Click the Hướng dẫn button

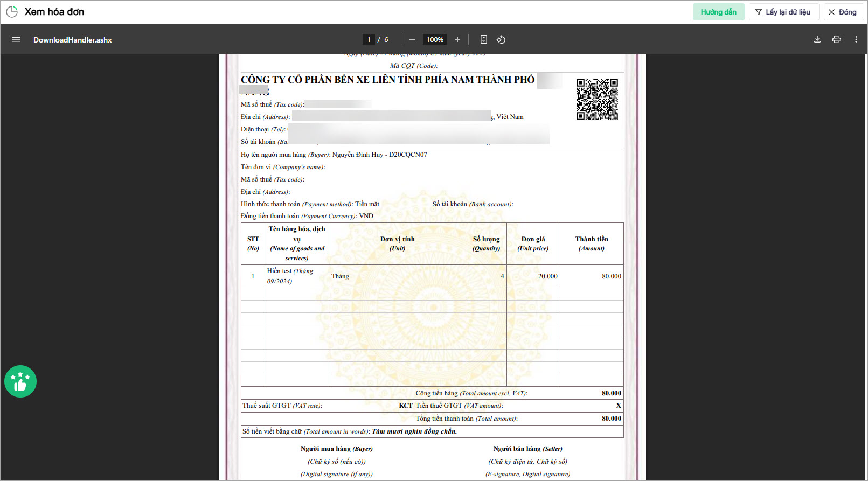[x=719, y=12]
